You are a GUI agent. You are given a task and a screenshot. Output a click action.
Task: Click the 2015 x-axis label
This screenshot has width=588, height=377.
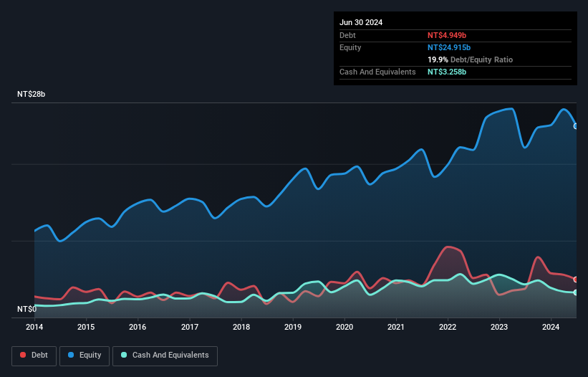coord(86,327)
